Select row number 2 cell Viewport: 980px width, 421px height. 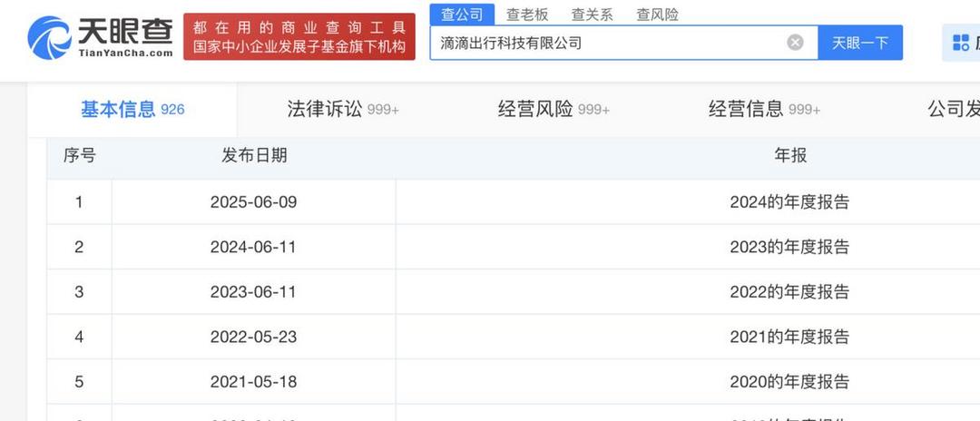[79, 248]
